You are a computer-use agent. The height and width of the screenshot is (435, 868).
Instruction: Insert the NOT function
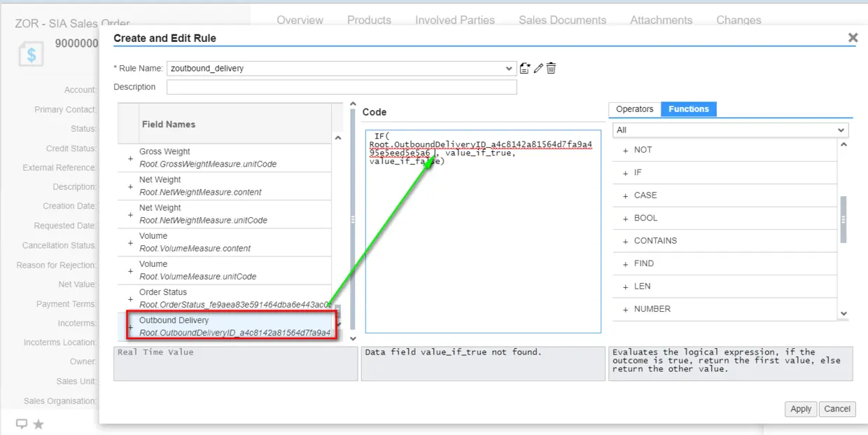click(625, 150)
